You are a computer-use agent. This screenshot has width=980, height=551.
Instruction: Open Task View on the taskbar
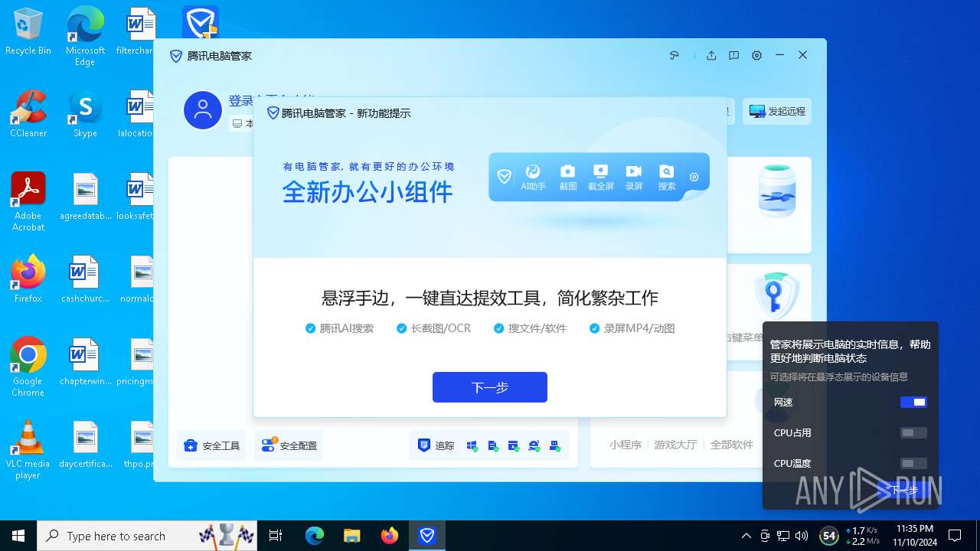pyautogui.click(x=276, y=536)
